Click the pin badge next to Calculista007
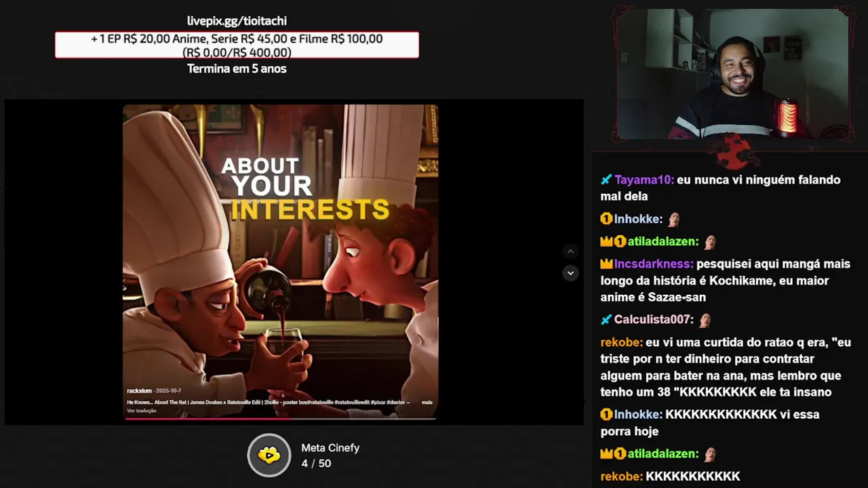Image resolution: width=868 pixels, height=488 pixels. (x=606, y=319)
